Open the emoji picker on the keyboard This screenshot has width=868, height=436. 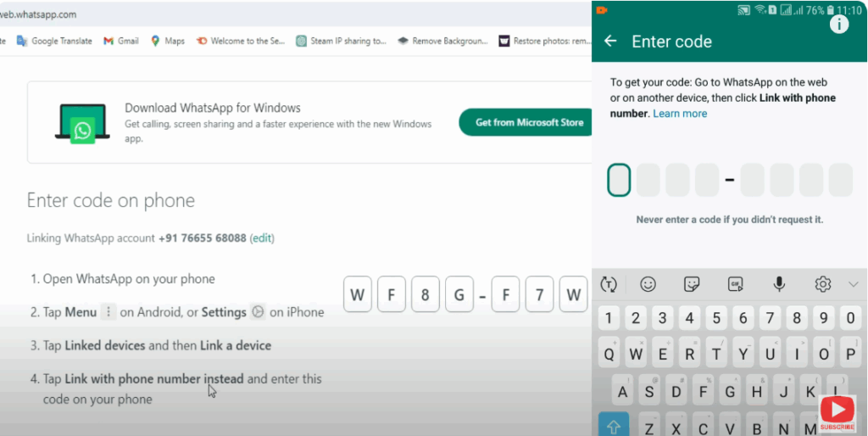648,284
